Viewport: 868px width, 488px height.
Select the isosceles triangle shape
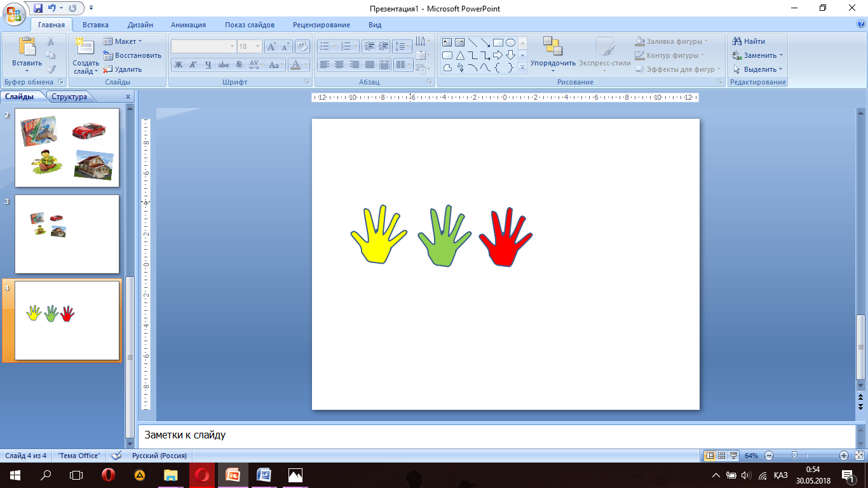(x=459, y=55)
